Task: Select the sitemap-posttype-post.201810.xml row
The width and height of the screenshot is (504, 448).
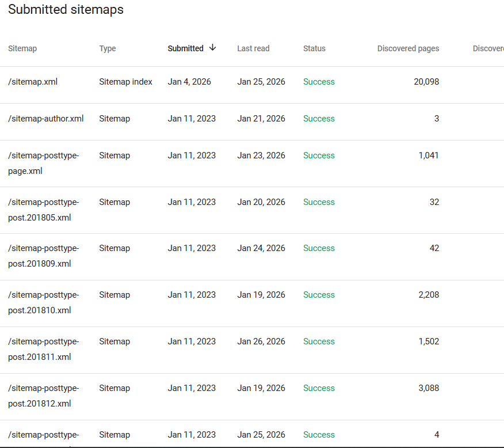Action: pos(43,302)
